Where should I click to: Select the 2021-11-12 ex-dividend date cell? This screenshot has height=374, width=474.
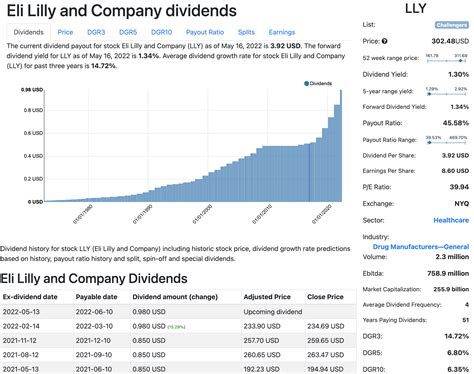tap(21, 340)
